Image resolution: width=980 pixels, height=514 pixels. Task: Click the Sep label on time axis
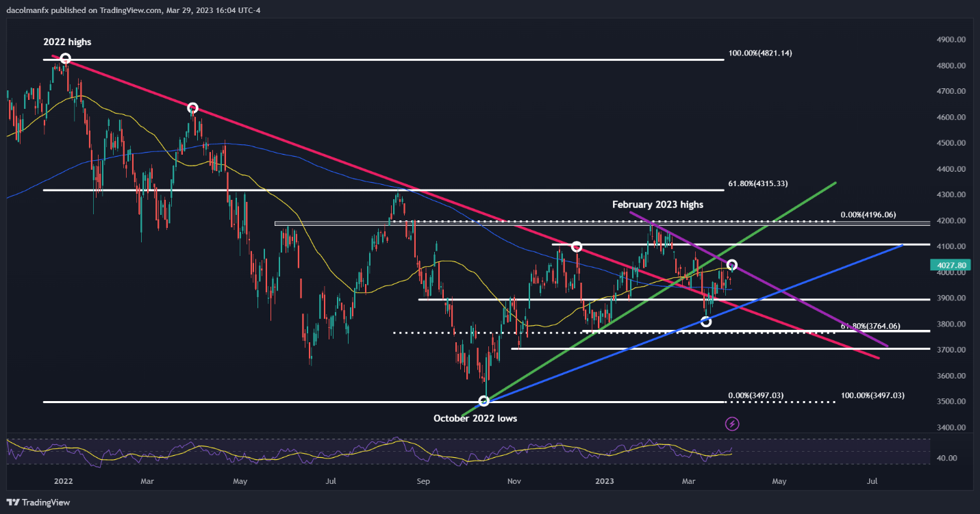(x=423, y=482)
